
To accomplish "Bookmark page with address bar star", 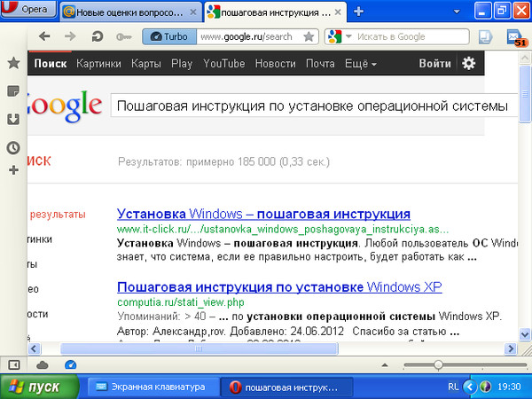I will click(309, 36).
